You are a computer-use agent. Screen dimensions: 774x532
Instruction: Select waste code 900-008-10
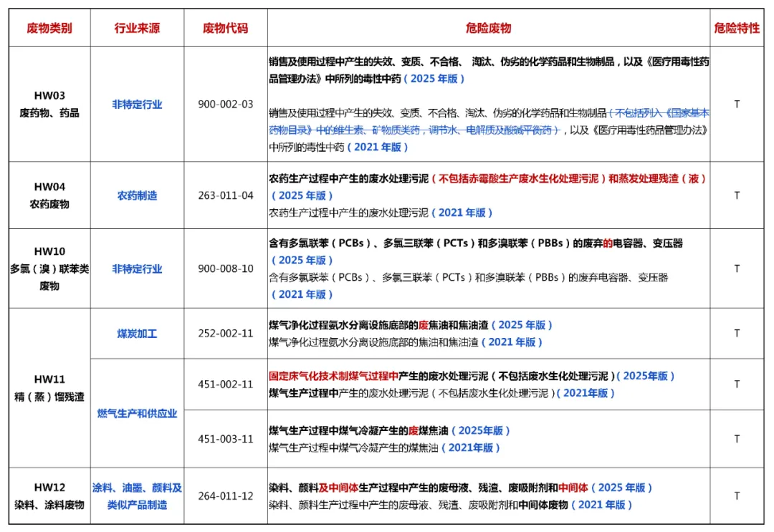225,269
